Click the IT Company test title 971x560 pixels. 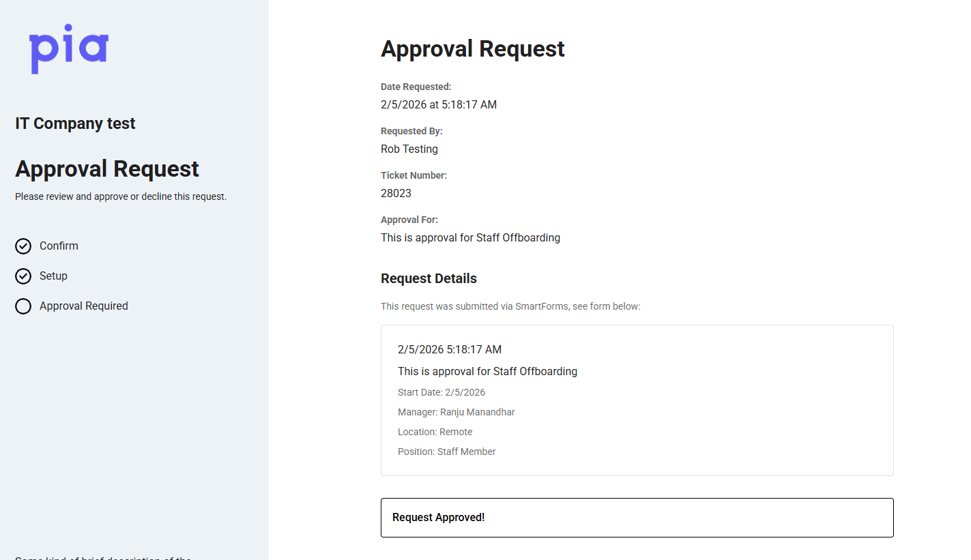(75, 123)
